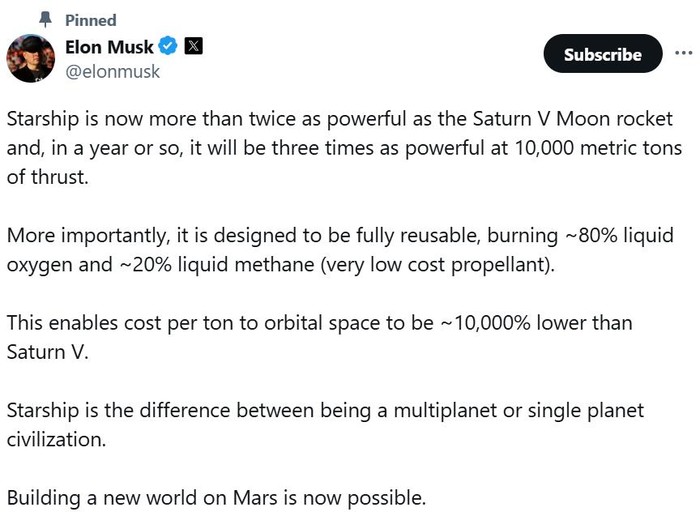Click the words 'of thrust.'
The width and height of the screenshot is (700, 516).
pyautogui.click(x=48, y=177)
